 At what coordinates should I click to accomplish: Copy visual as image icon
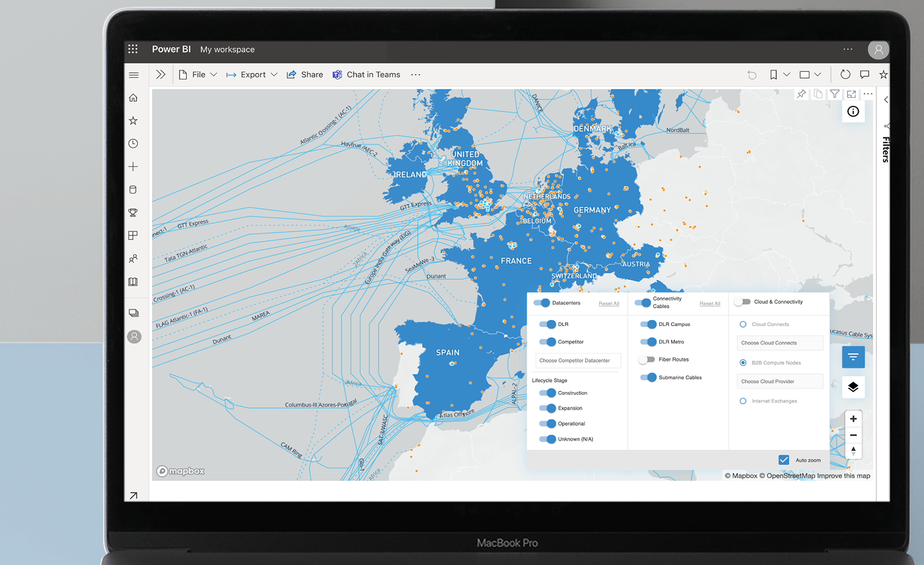pos(818,94)
